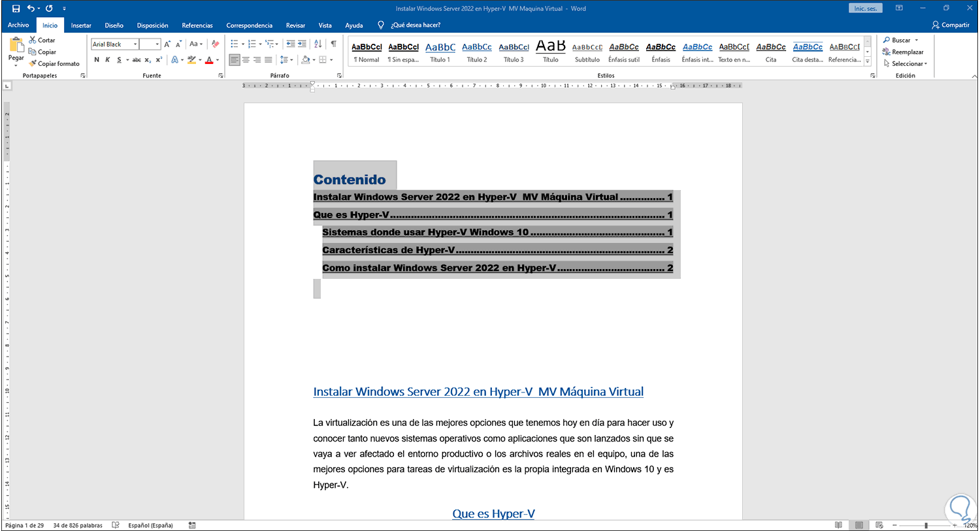This screenshot has height=531, width=980.
Task: Clear all formatting with the eraser icon
Action: click(216, 44)
